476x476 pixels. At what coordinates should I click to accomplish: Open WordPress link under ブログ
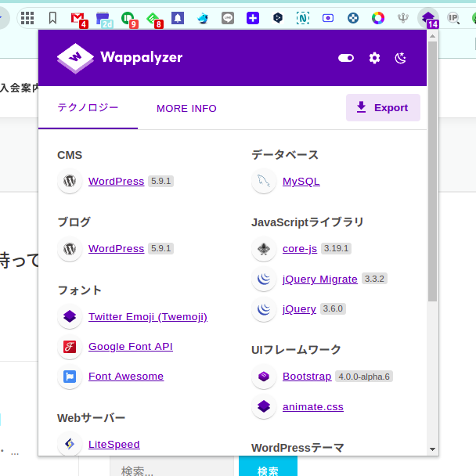pos(116,249)
